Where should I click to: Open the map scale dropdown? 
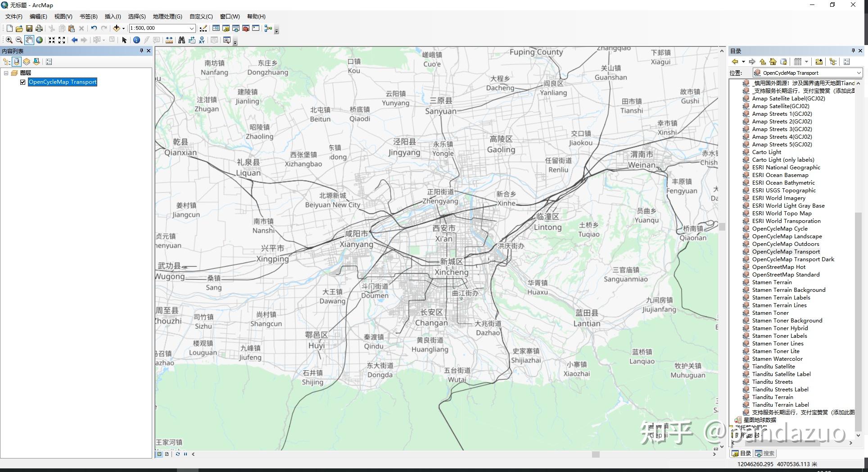coord(191,28)
